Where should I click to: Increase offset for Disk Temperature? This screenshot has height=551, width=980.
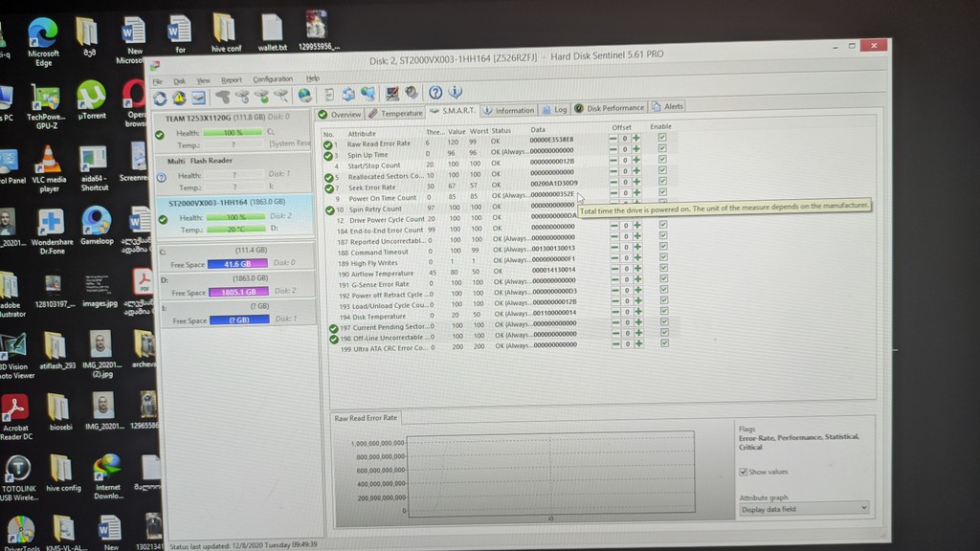[x=638, y=311]
